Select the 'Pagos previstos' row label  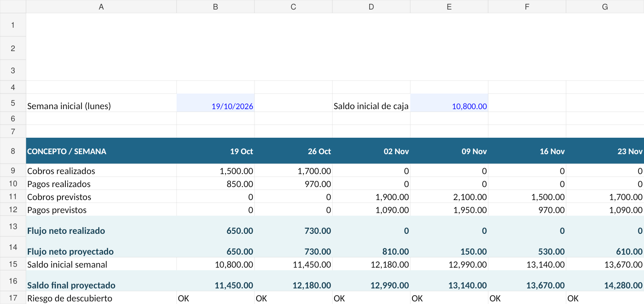click(101, 209)
